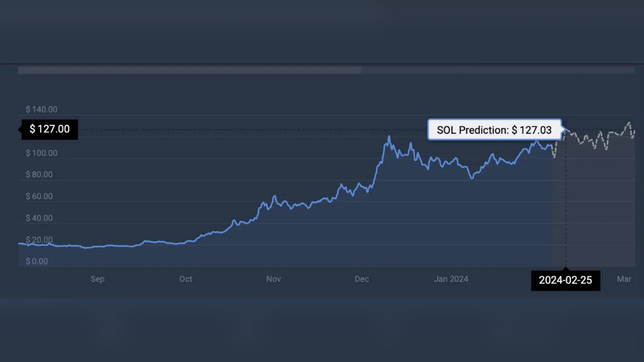Click the $100.00 price axis label
This screenshot has width=644, height=362.
pyautogui.click(x=42, y=153)
